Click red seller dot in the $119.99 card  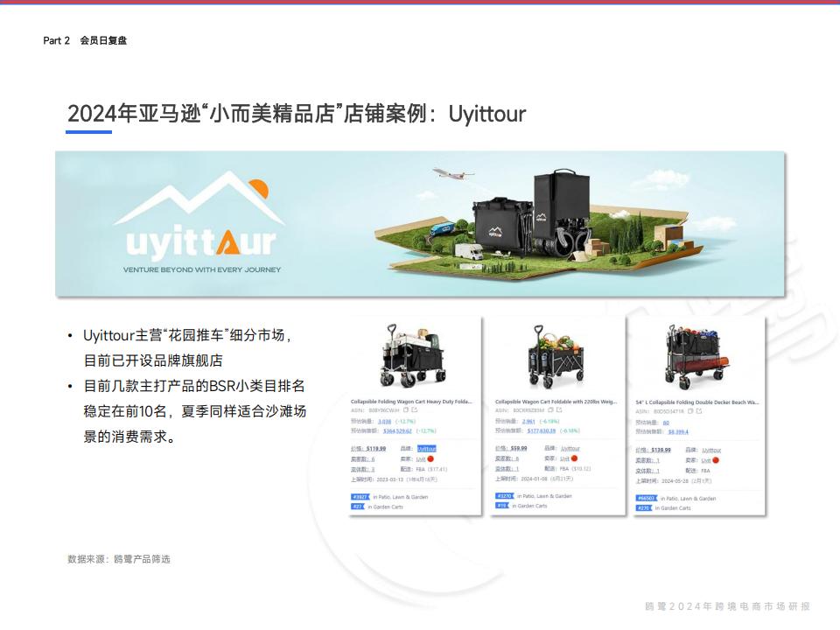[430, 459]
